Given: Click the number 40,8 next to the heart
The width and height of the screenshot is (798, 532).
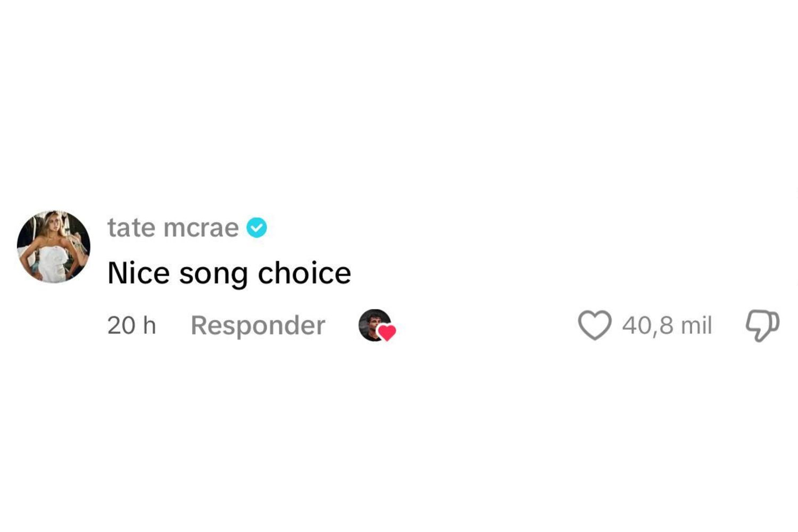Looking at the screenshot, I should [x=648, y=325].
